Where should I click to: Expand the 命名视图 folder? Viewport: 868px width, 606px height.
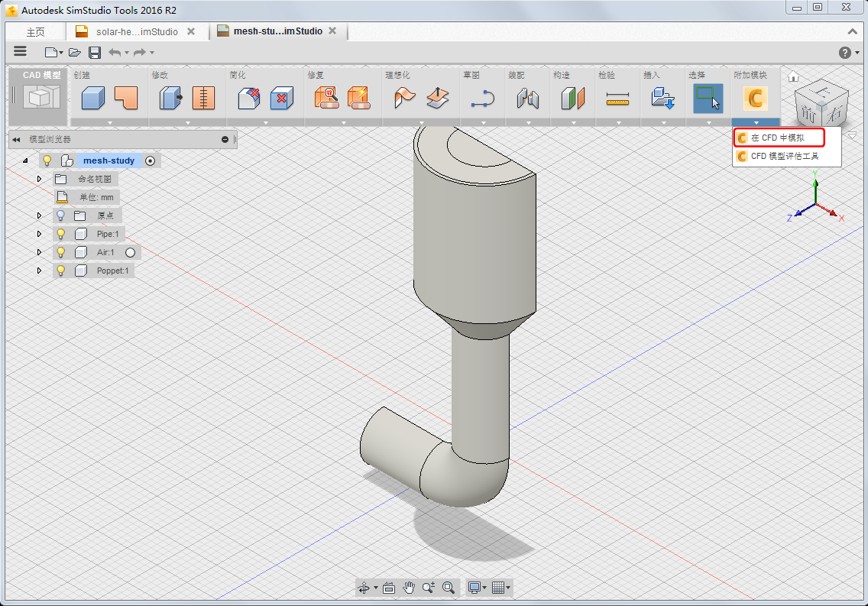click(x=39, y=179)
